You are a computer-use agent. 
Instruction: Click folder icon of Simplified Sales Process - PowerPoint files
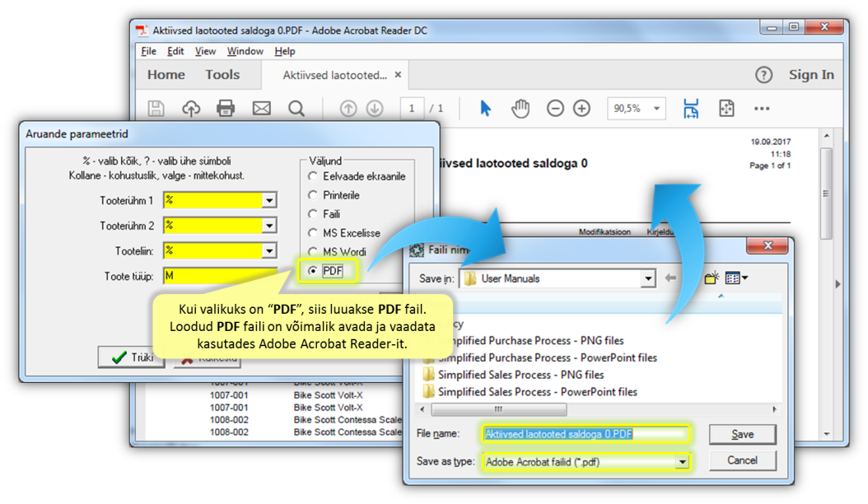428,392
